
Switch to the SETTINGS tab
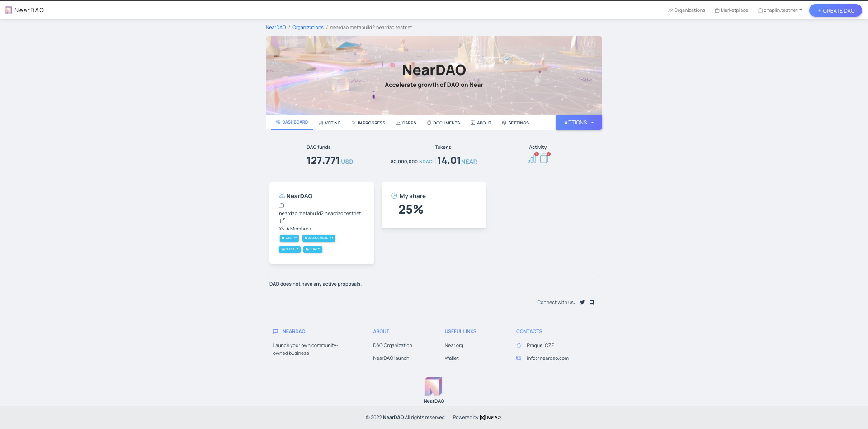pos(515,123)
